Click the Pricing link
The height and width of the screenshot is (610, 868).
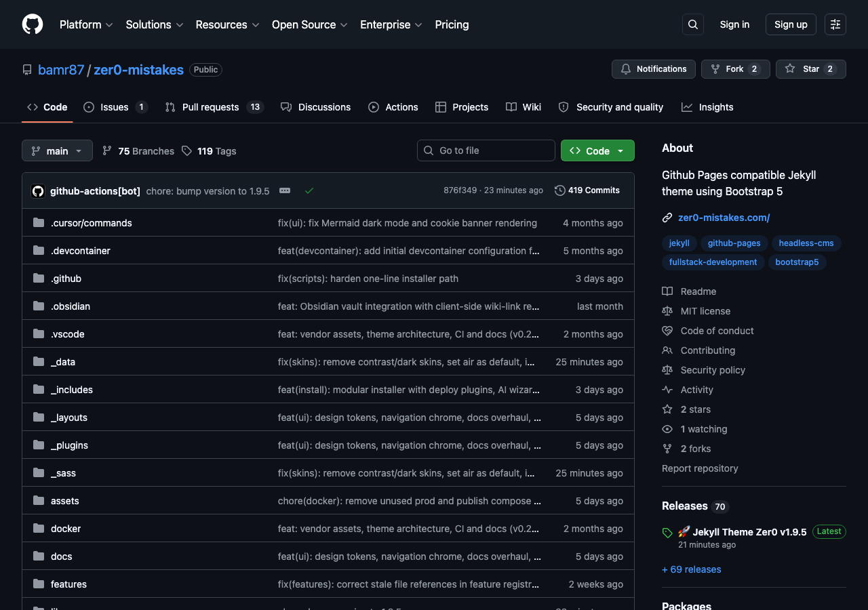[452, 24]
